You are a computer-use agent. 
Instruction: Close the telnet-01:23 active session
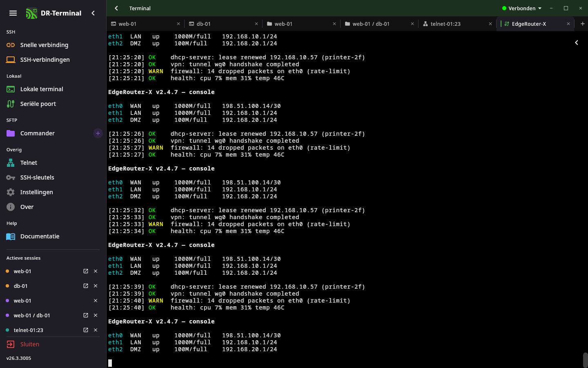click(x=96, y=330)
